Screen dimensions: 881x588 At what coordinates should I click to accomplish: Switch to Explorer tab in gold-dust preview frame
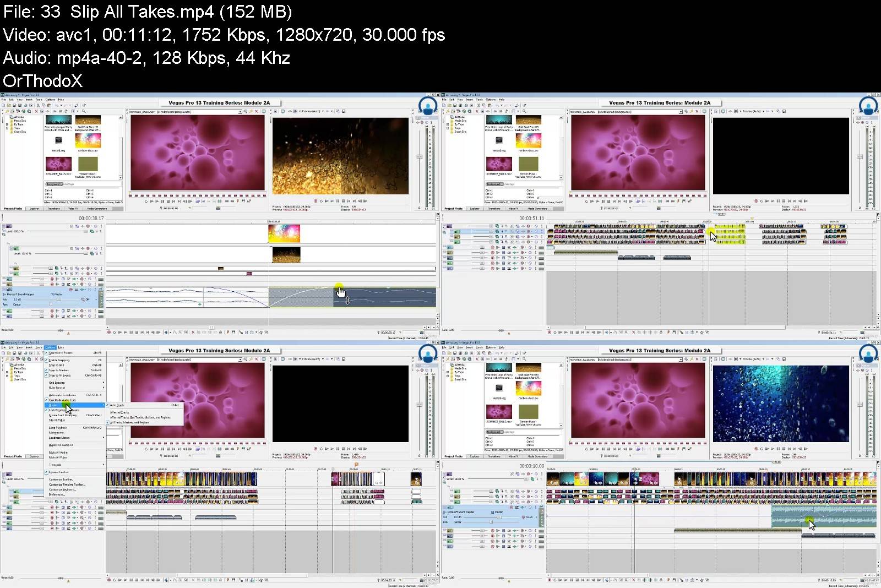click(x=34, y=209)
